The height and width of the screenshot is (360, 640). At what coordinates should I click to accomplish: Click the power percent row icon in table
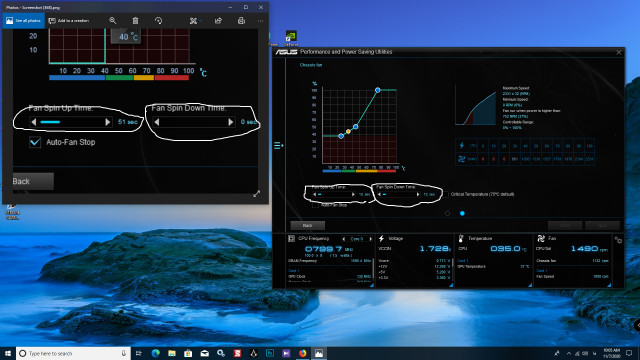tap(462, 146)
